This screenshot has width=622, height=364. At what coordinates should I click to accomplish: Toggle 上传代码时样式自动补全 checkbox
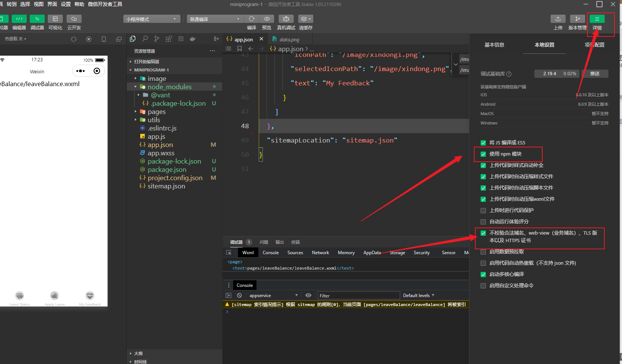(483, 165)
